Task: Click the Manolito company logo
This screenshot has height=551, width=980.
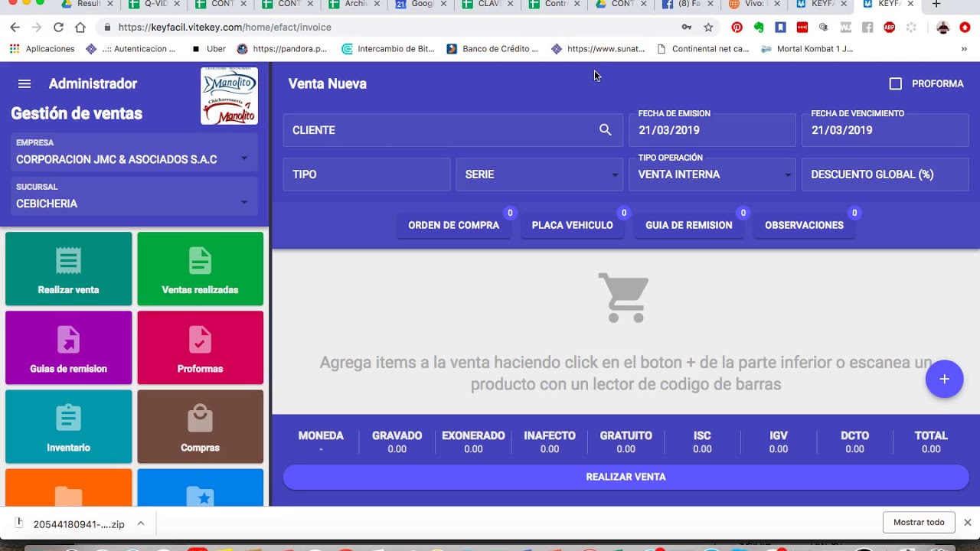Action: (229, 96)
